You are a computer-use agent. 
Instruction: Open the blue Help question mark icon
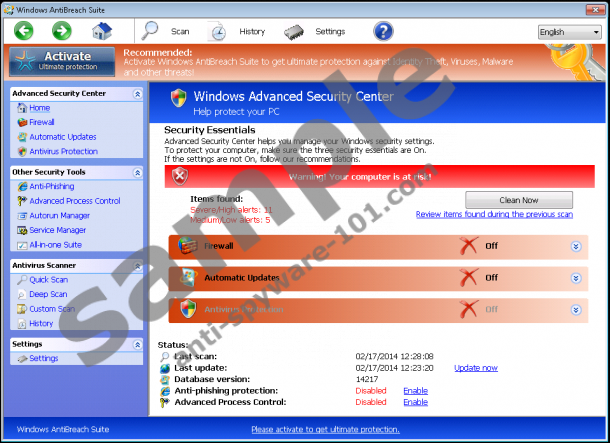(x=383, y=31)
